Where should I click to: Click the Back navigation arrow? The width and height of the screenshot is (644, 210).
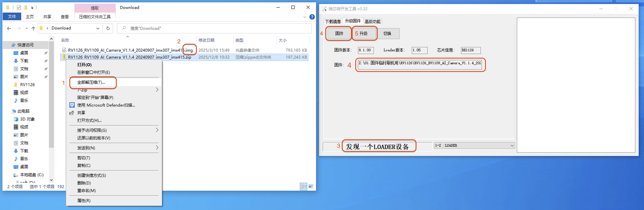pos(9,28)
